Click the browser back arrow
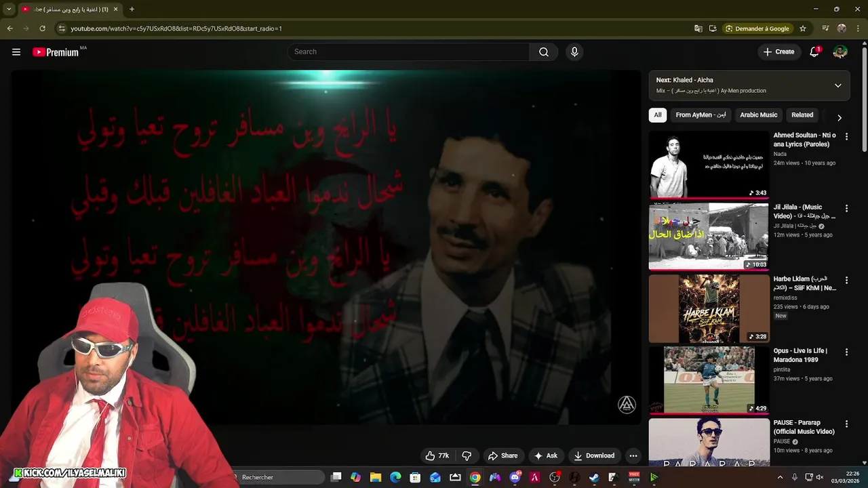This screenshot has width=868, height=488. pyautogui.click(x=9, y=28)
